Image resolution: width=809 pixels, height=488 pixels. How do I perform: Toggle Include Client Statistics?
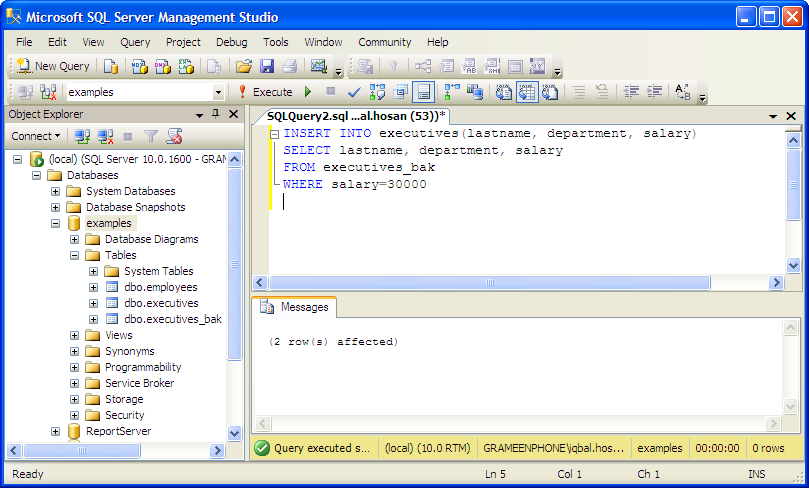pos(475,92)
